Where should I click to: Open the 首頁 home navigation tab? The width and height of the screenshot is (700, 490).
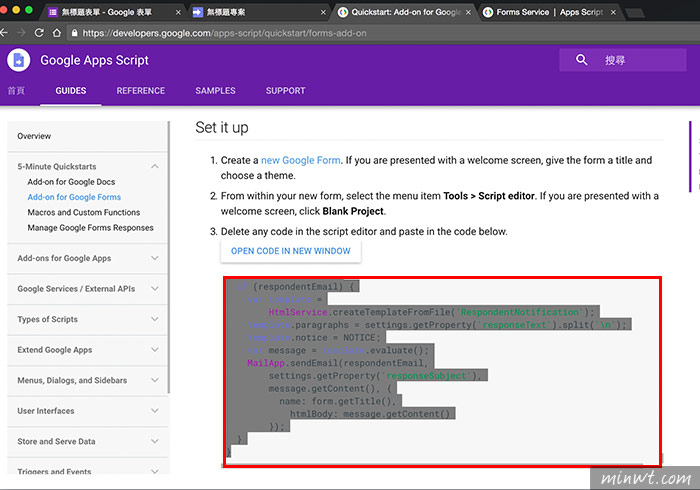click(x=16, y=91)
